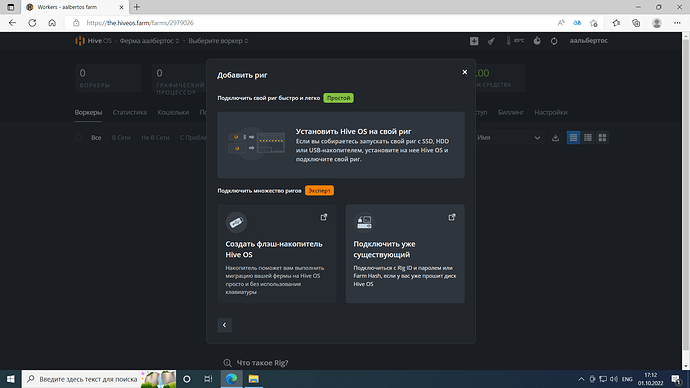
Task: Open the 'Что такое Rig?' help link
Action: [256, 363]
